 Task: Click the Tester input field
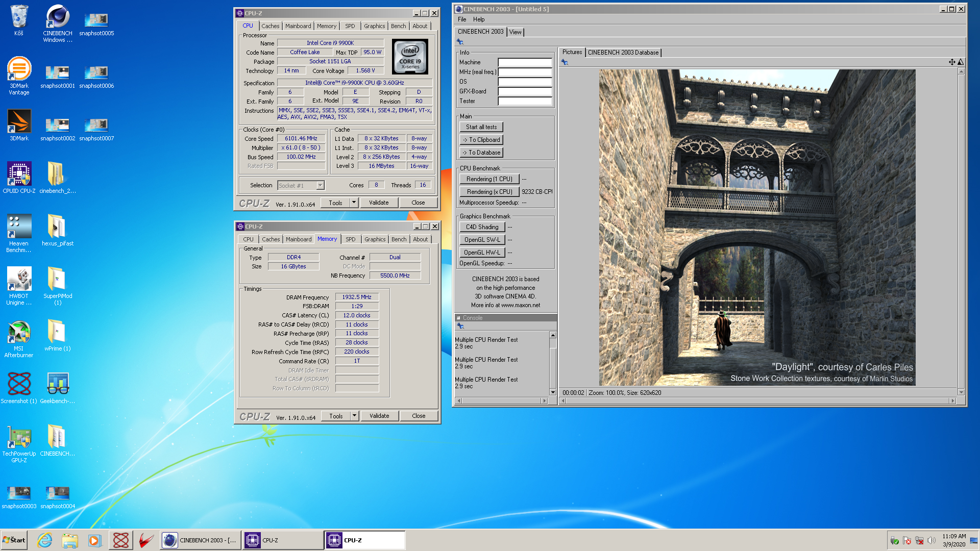click(x=525, y=101)
